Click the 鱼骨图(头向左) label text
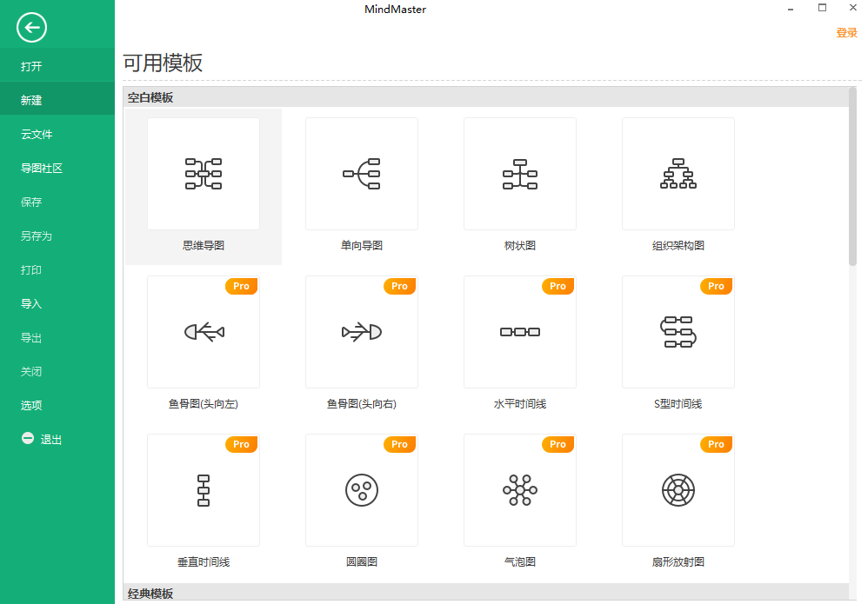 204,404
